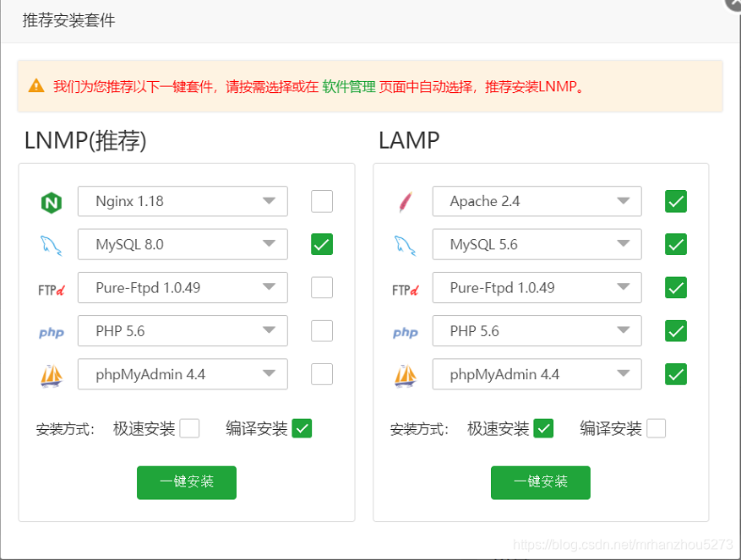741x560 pixels.
Task: Open the LNMP Pure-Ftpd 1.0.49 dropdown
Action: (183, 287)
